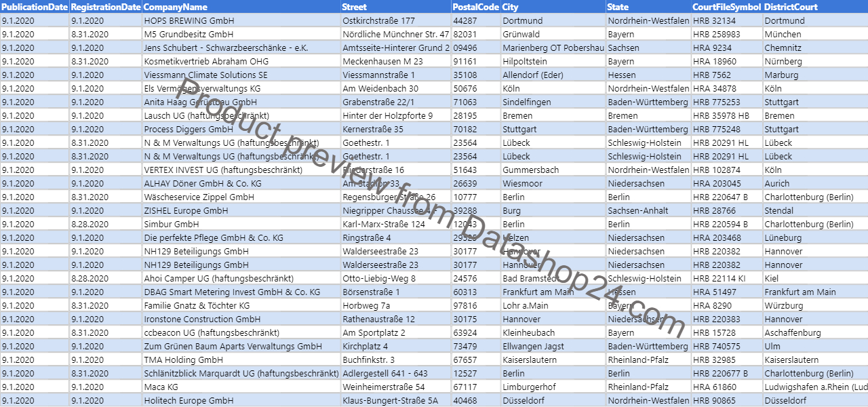Screen dimensions: 868x407
Task: Select district court Chemnitz
Action: [x=815, y=47]
